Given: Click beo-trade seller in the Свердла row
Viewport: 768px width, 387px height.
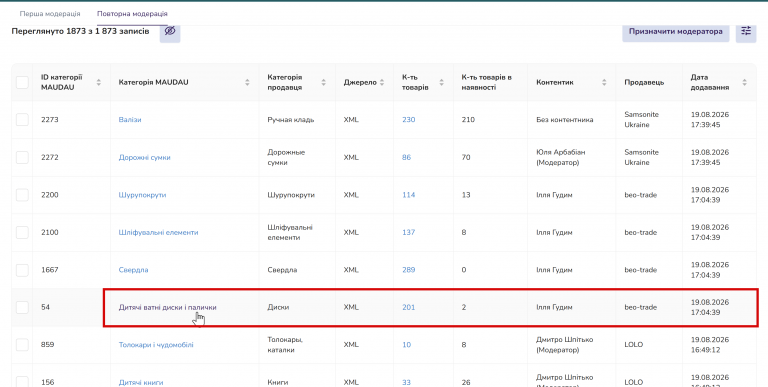Looking at the screenshot, I should point(641,270).
